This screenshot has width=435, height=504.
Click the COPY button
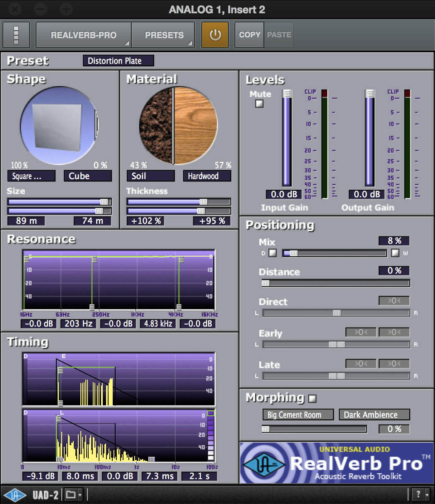click(x=249, y=35)
